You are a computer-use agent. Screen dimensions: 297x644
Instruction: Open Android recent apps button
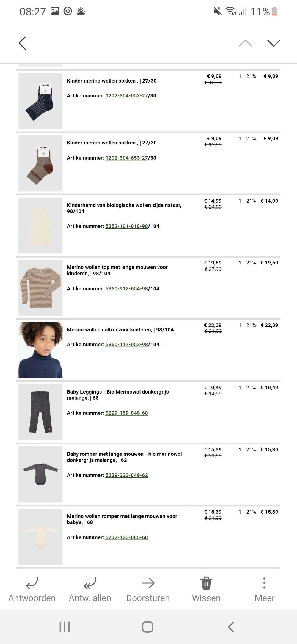(65, 627)
